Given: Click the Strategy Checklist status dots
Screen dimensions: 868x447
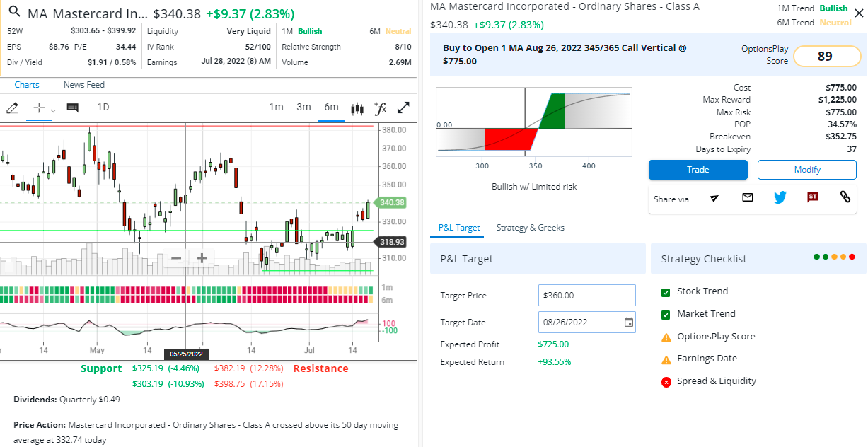Looking at the screenshot, I should click(835, 257).
